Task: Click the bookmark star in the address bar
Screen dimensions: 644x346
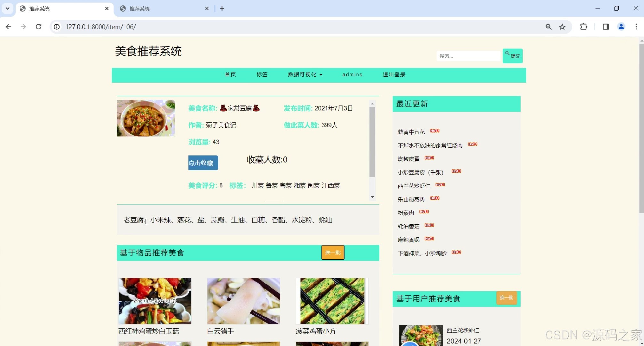Action: pyautogui.click(x=562, y=27)
